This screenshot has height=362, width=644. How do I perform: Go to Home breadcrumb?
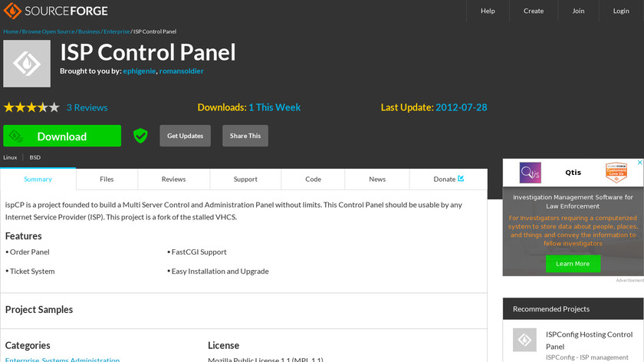11,31
